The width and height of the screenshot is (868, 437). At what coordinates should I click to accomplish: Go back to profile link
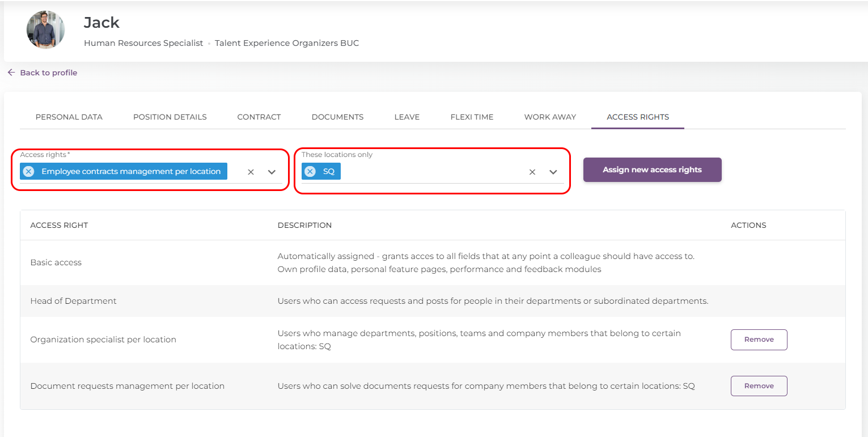49,73
